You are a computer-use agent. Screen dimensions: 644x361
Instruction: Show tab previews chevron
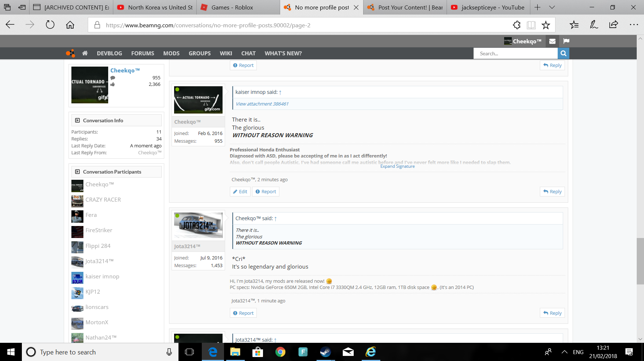pyautogui.click(x=552, y=7)
